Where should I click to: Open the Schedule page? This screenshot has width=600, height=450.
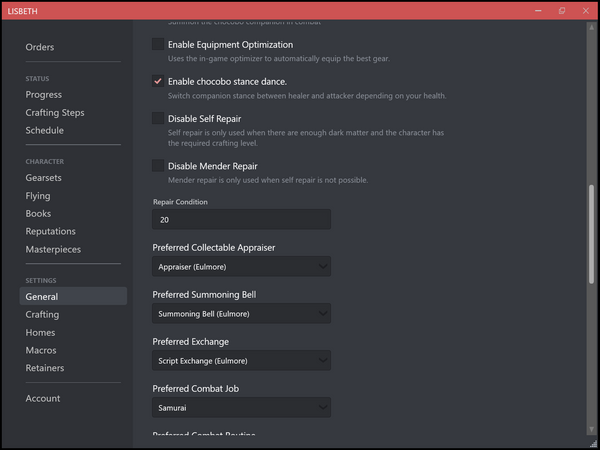tap(44, 131)
